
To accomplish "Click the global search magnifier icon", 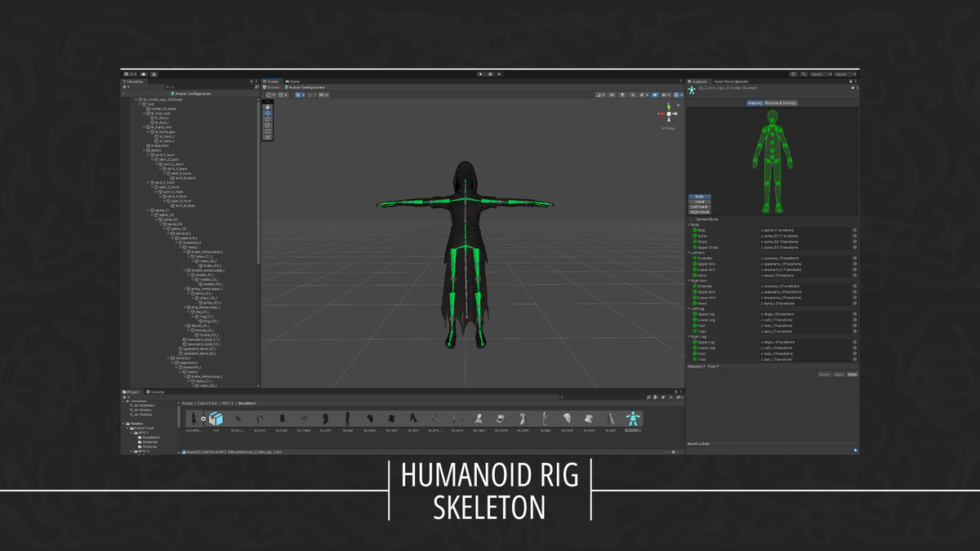I will pos(803,74).
